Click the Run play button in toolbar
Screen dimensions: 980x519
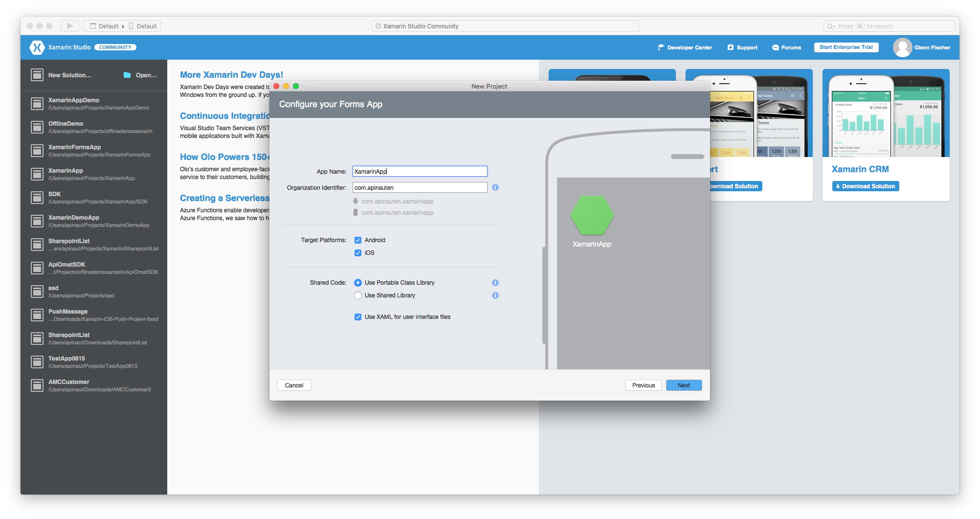point(69,26)
